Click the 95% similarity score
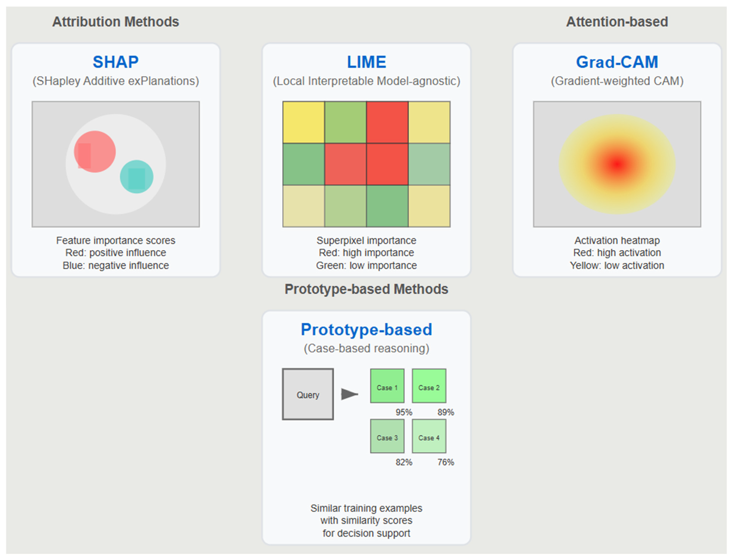733x560 pixels. [x=404, y=412]
